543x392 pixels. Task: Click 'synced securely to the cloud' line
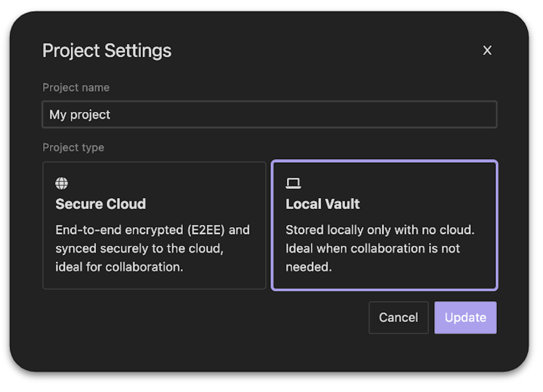tap(139, 249)
